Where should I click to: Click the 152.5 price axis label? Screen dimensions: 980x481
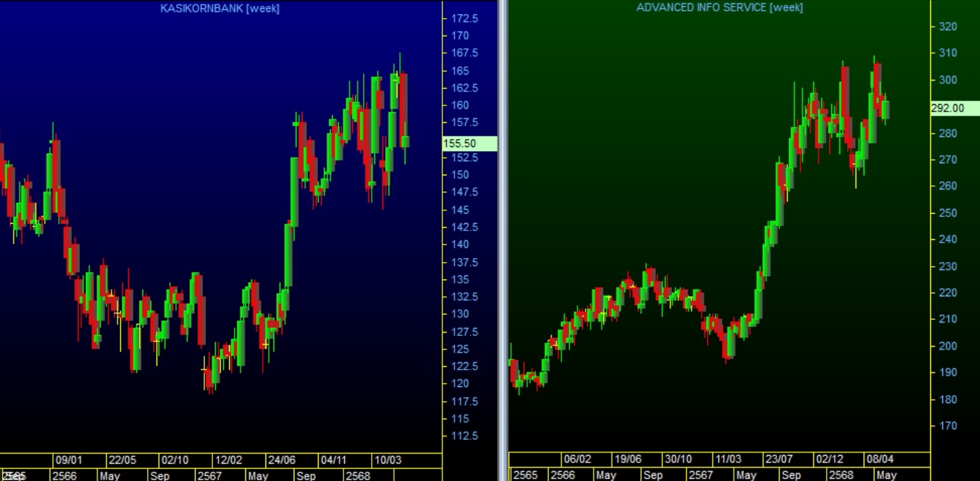[x=465, y=157]
